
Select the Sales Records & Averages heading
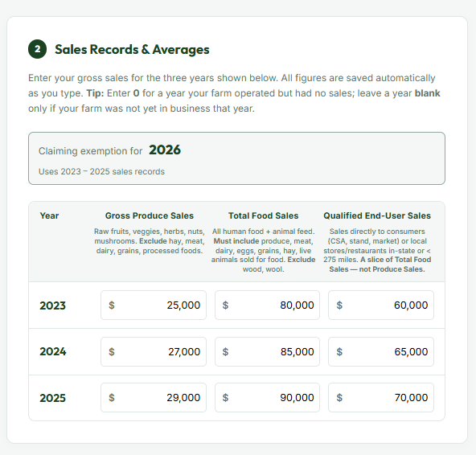(132, 50)
